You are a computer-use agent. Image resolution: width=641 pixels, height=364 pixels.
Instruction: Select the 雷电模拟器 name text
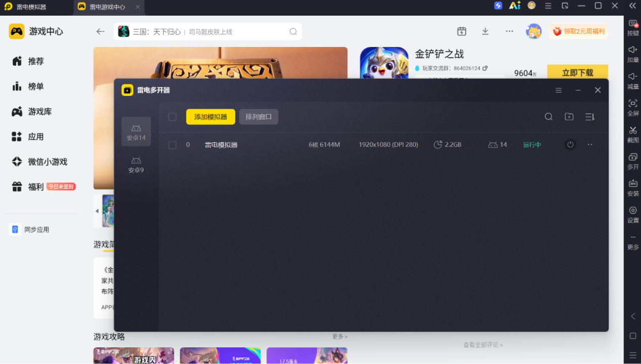pos(221,145)
